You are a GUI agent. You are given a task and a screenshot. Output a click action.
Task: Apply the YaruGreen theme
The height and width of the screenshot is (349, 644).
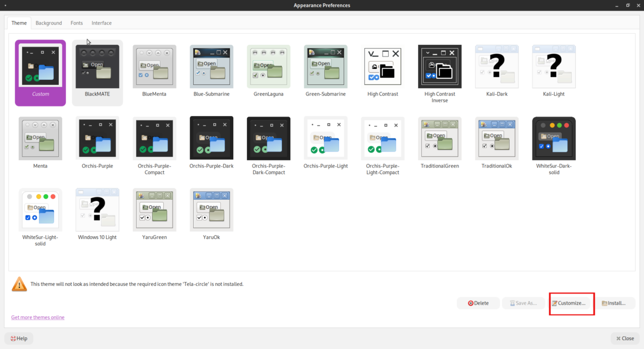[x=154, y=210]
